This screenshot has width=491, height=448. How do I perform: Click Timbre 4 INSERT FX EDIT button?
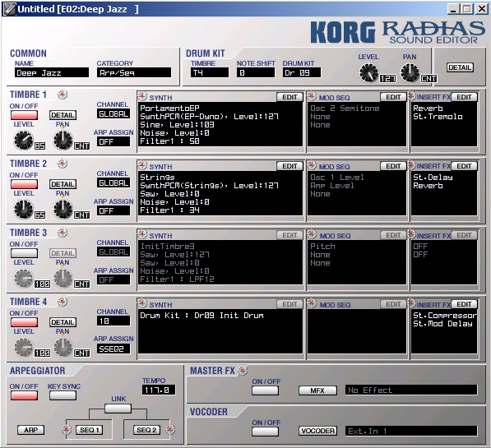(x=464, y=304)
